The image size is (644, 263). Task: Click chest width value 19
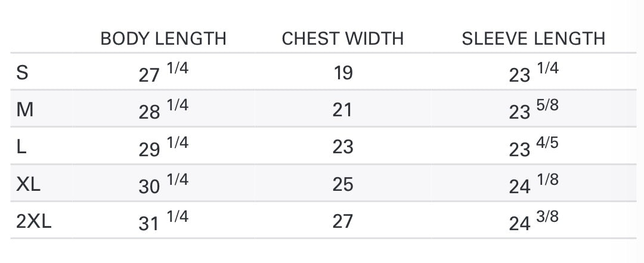pyautogui.click(x=343, y=73)
